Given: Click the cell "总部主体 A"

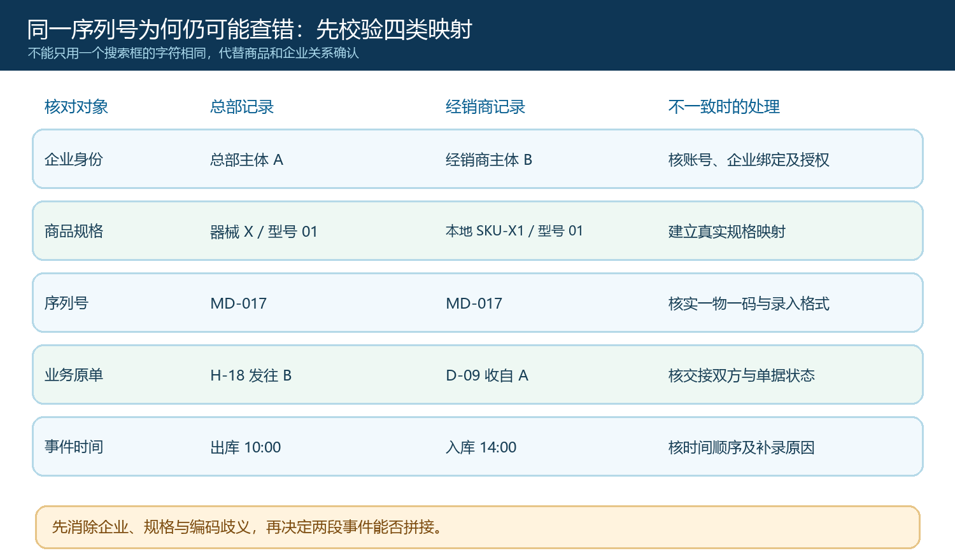Looking at the screenshot, I should [x=246, y=160].
